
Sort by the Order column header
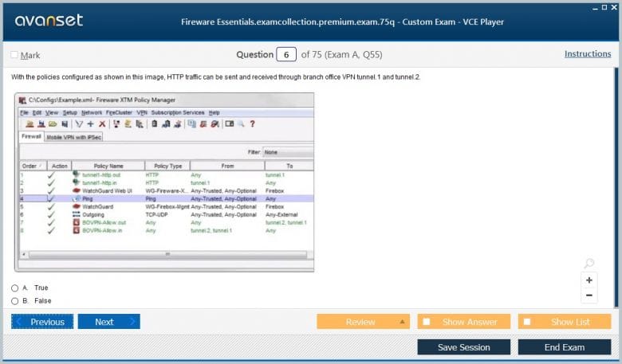pos(33,166)
